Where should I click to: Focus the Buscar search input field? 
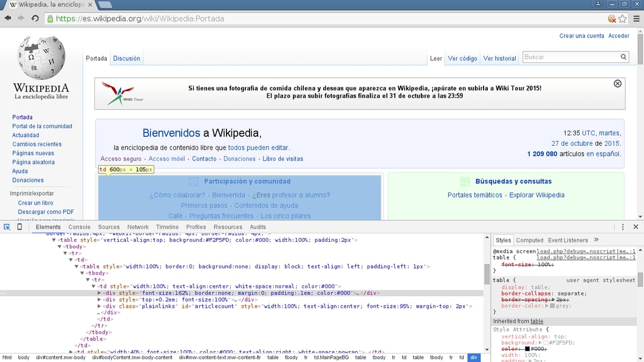tap(570, 57)
